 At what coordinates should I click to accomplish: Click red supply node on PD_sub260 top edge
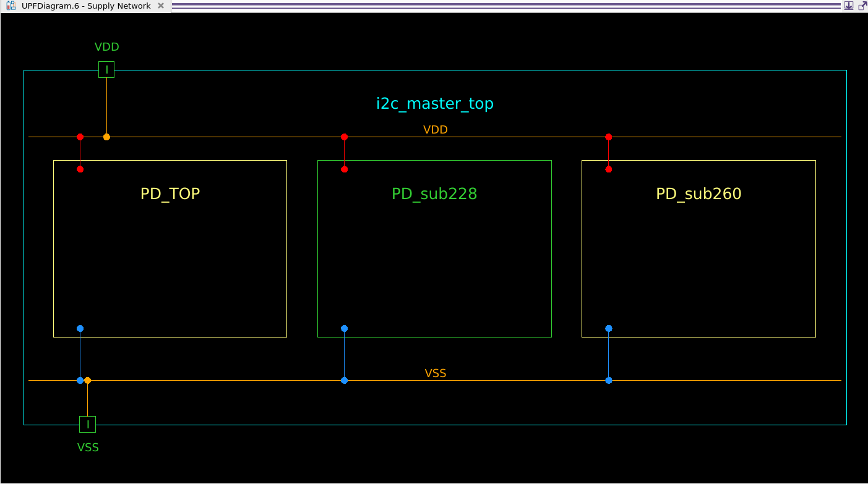pyautogui.click(x=609, y=169)
